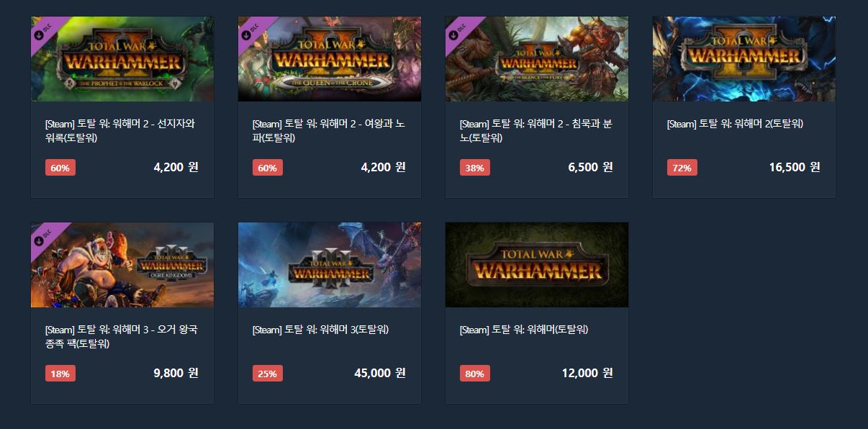The image size is (868, 429).
Task: Select title 토탈 워: 워해머 2 - 침묵과 분노
Action: click(535, 131)
